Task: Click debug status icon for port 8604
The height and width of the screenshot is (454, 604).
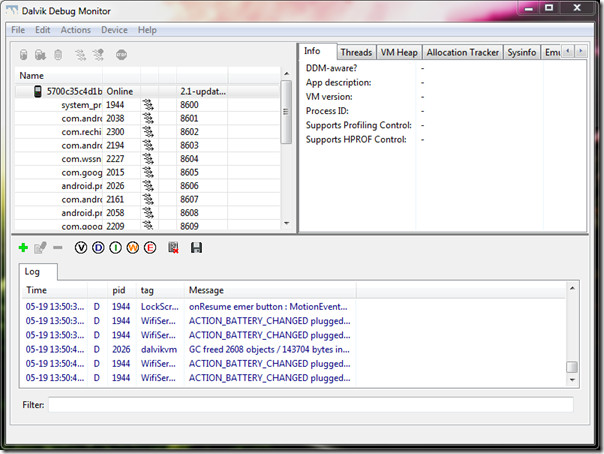Action: coord(148,159)
